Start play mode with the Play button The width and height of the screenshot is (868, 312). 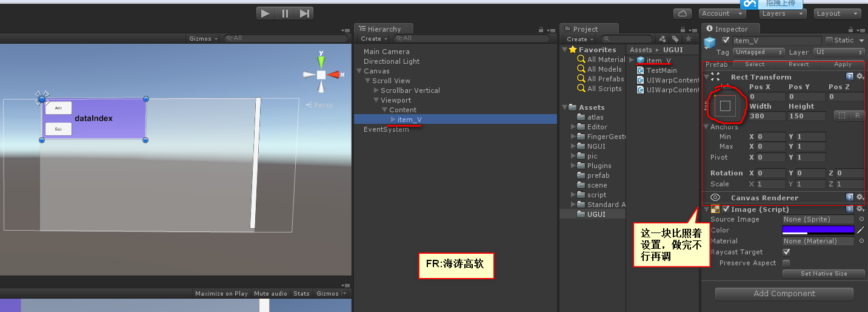(265, 13)
